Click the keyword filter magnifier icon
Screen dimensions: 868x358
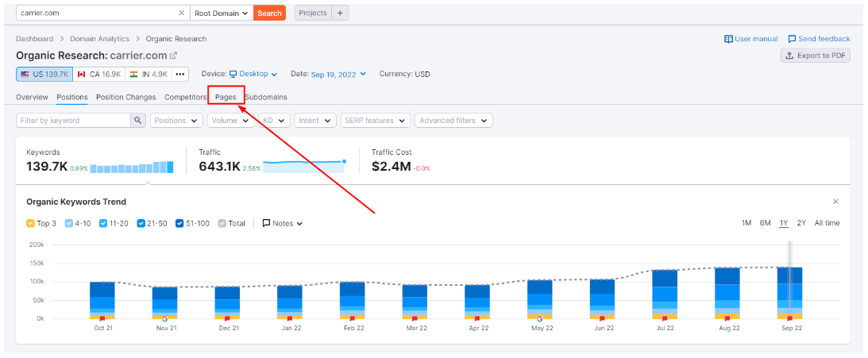(x=138, y=121)
